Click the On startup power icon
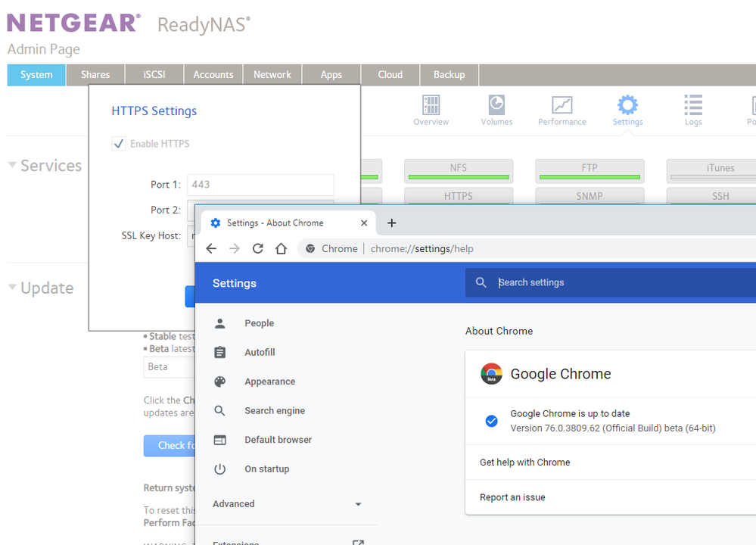Screen dimensions: 756x545 point(220,469)
